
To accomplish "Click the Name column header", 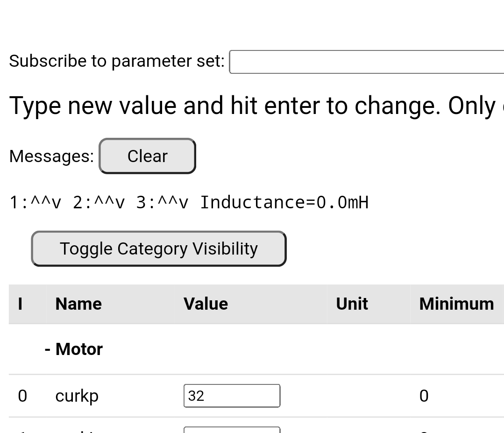I will 78,304.
